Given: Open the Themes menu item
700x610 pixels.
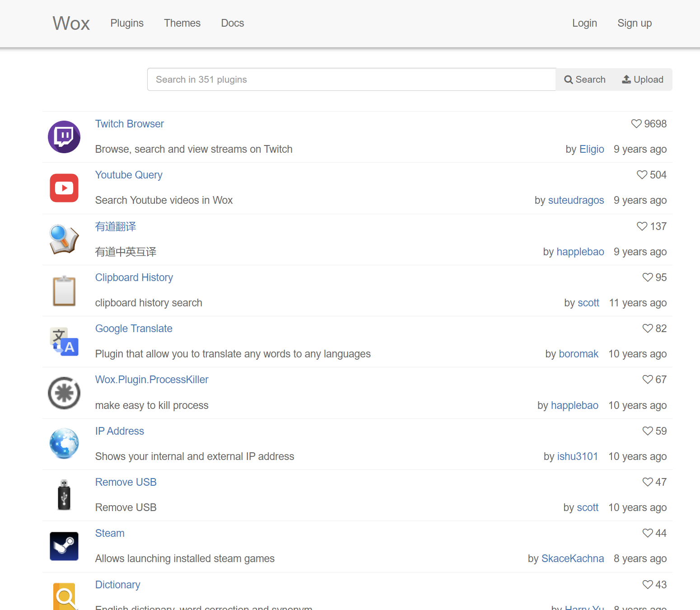Looking at the screenshot, I should tap(182, 23).
